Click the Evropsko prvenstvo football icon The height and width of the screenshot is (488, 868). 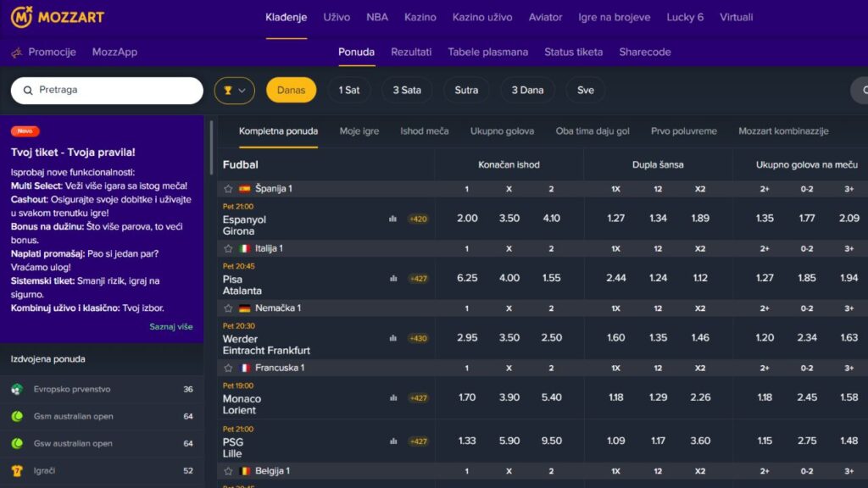[x=17, y=390]
